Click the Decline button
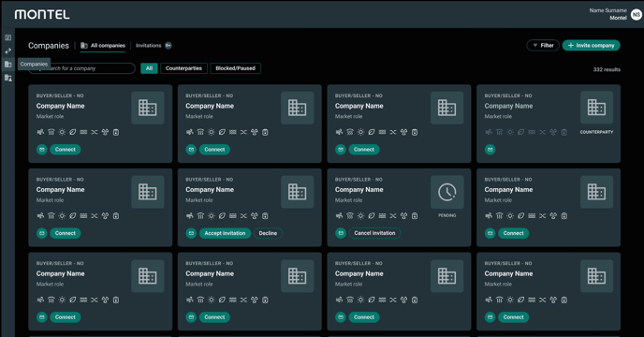 [268, 233]
